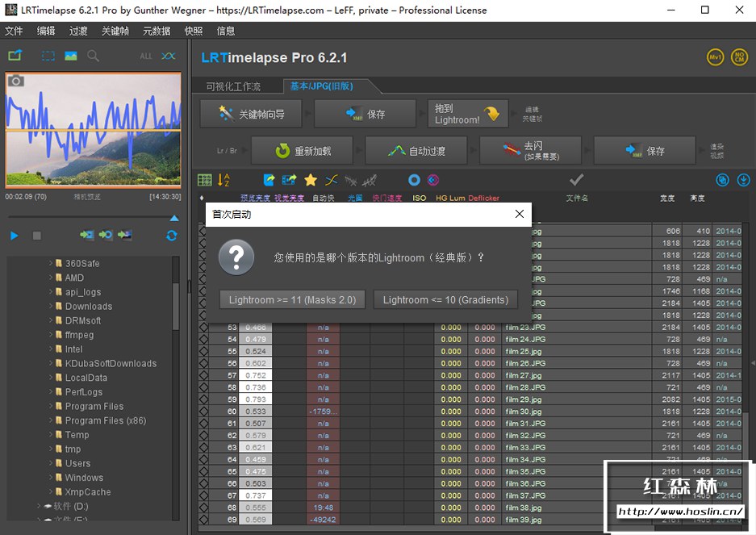Choose Lightroom >= 11 (Masks 2.0)

pos(292,299)
